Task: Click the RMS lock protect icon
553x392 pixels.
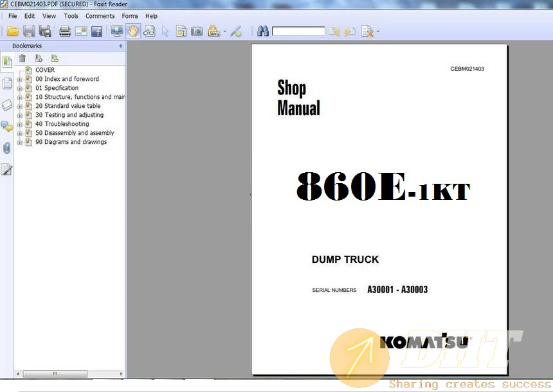Action: pos(213,31)
